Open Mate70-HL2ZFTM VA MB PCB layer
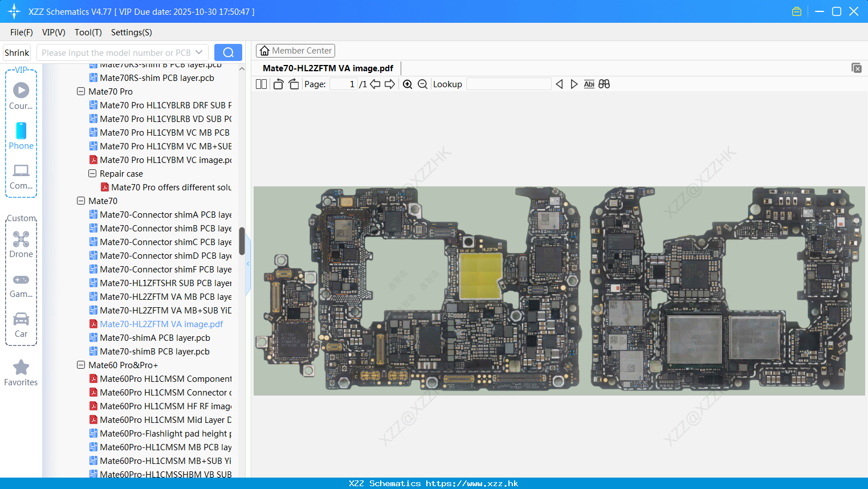 pos(160,297)
